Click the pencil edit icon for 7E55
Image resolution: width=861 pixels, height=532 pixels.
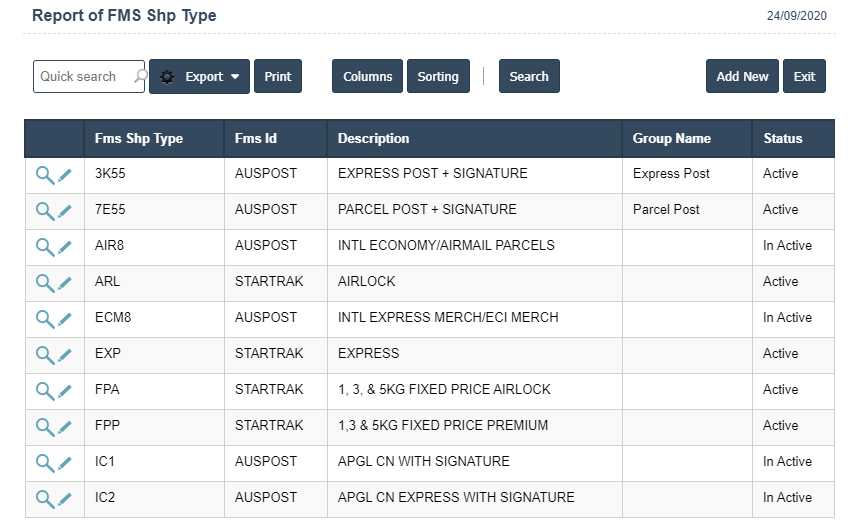(65, 211)
